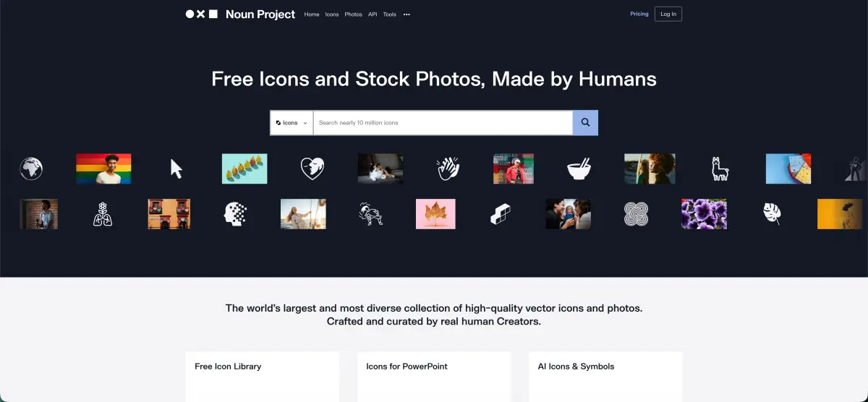Viewport: 868px width, 402px height.
Task: Click the clapping hands icon
Action: click(x=448, y=168)
